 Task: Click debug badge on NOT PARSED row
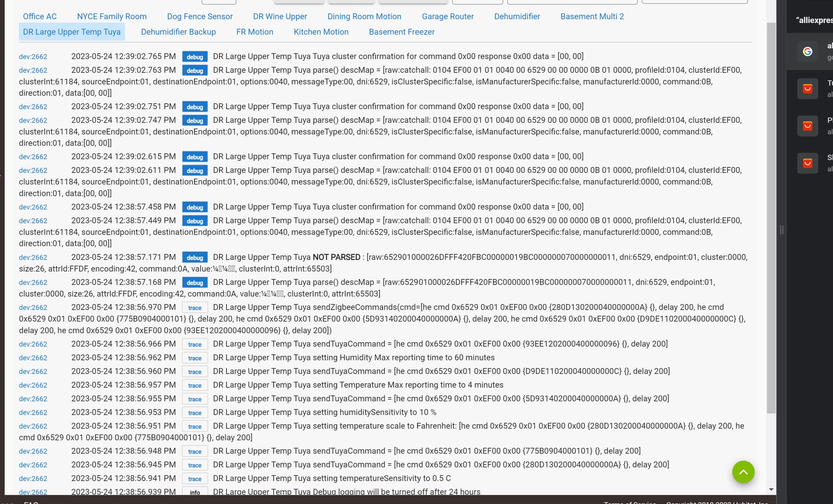point(195,258)
